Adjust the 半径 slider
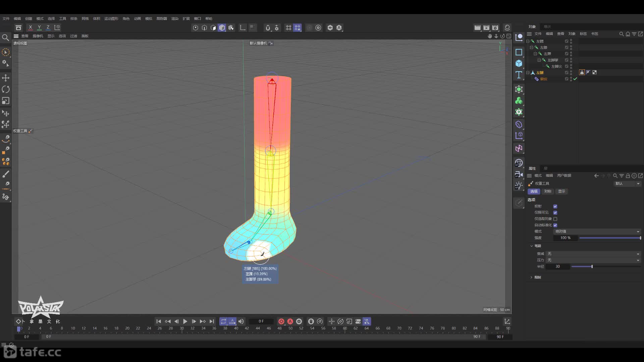 pos(606,266)
